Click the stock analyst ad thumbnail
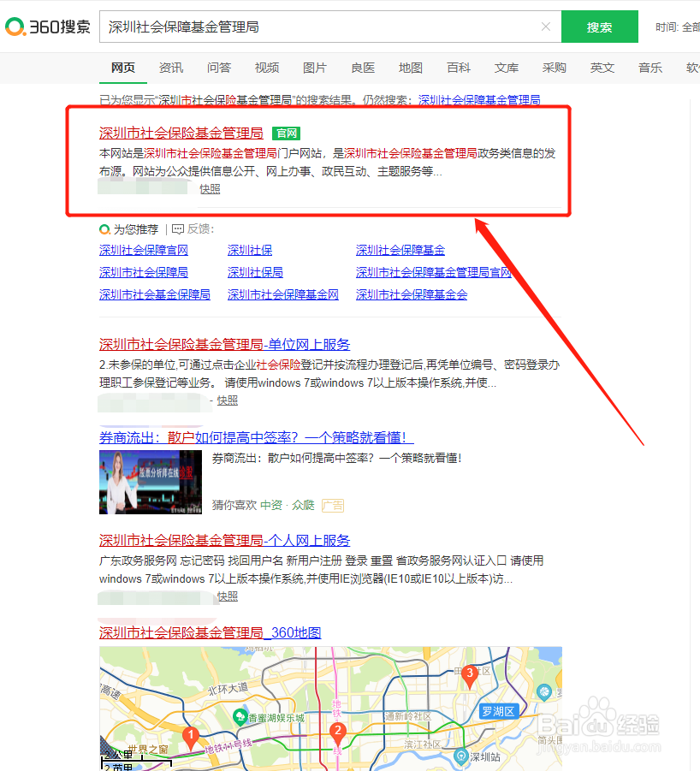700x771 pixels. pyautogui.click(x=151, y=482)
